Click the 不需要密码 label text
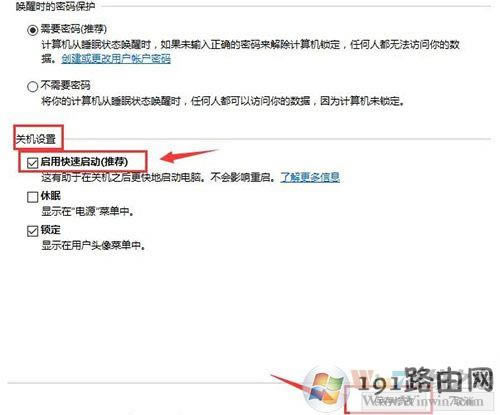 [66, 85]
